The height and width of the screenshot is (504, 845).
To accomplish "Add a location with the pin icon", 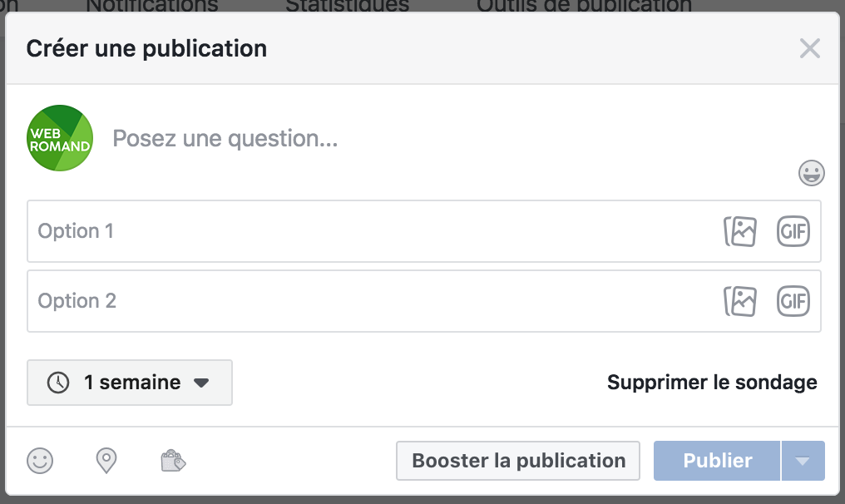I will point(106,460).
